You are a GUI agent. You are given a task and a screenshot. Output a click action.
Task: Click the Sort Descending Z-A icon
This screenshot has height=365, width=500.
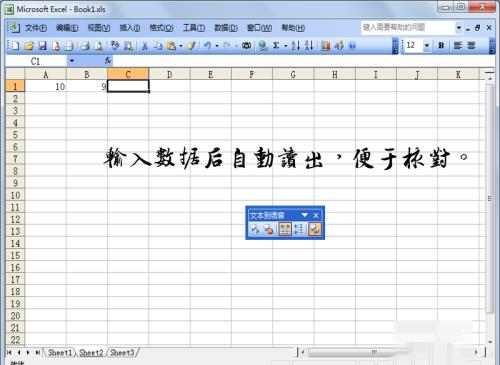pos(309,46)
